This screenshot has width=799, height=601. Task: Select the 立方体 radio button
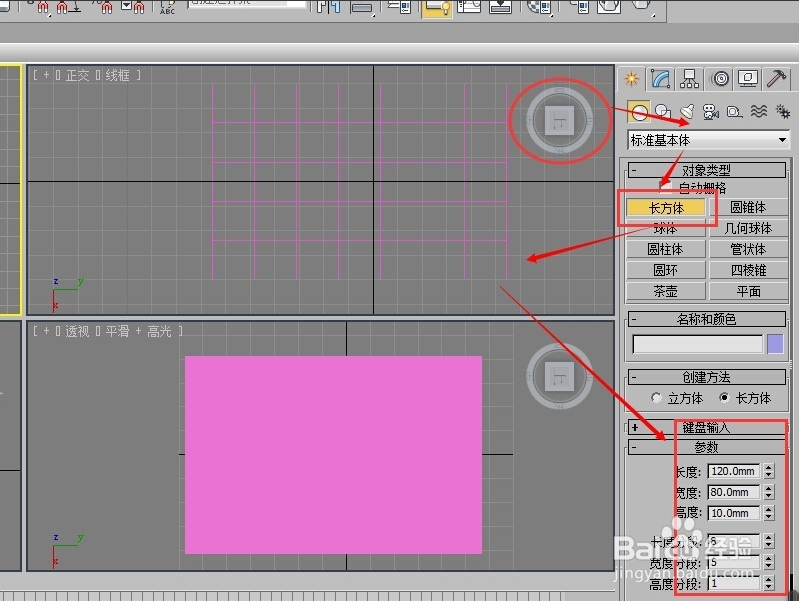coord(657,398)
